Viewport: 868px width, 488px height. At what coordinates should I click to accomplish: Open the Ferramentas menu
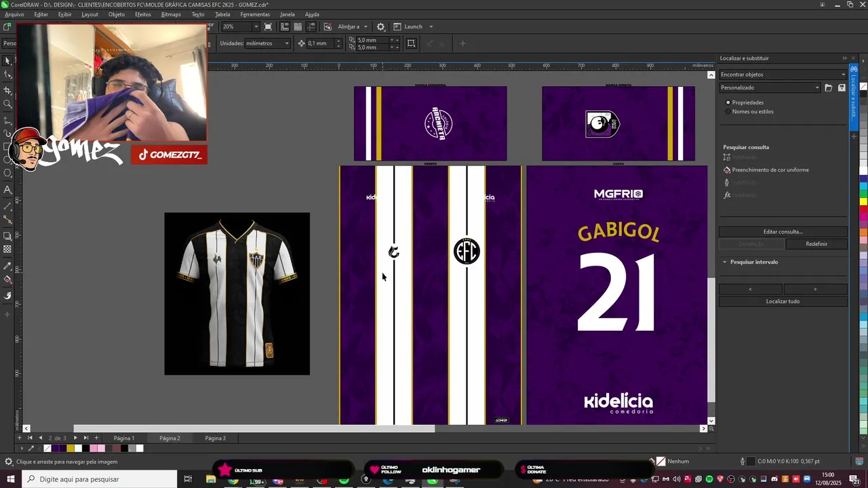[255, 14]
